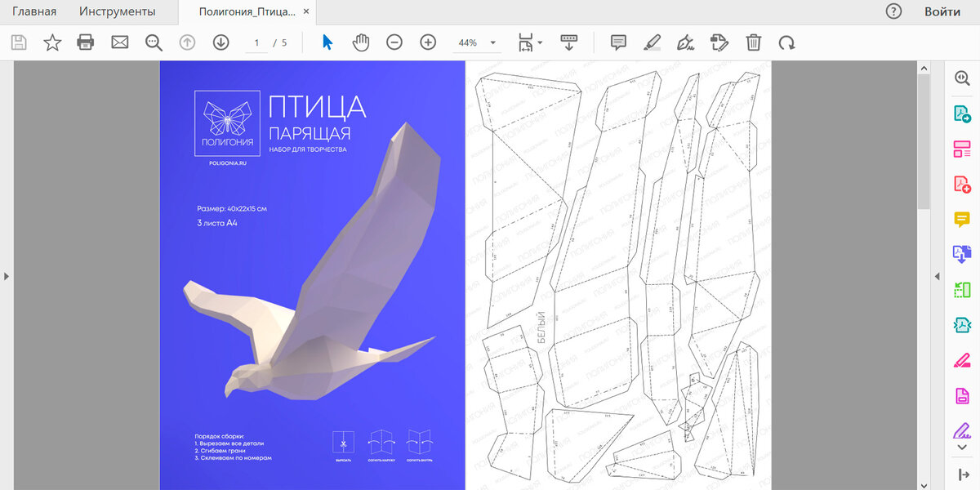Open Create PDF red sidebar tool

coord(962,184)
